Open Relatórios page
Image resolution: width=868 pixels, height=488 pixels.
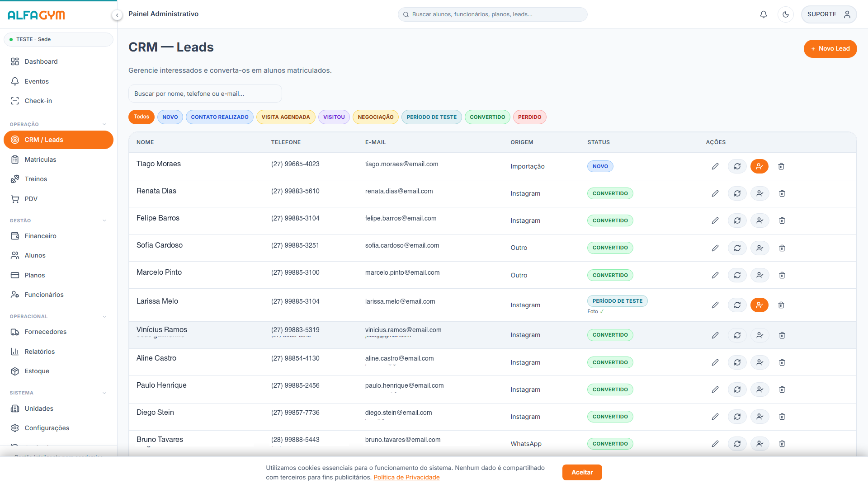pyautogui.click(x=58, y=352)
